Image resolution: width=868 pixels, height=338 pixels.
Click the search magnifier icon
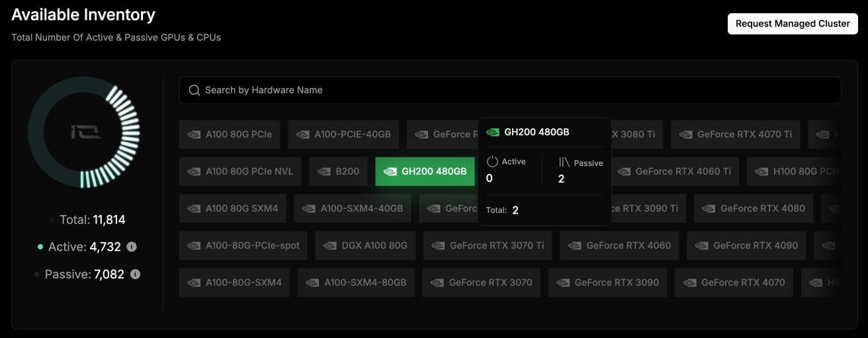point(195,90)
